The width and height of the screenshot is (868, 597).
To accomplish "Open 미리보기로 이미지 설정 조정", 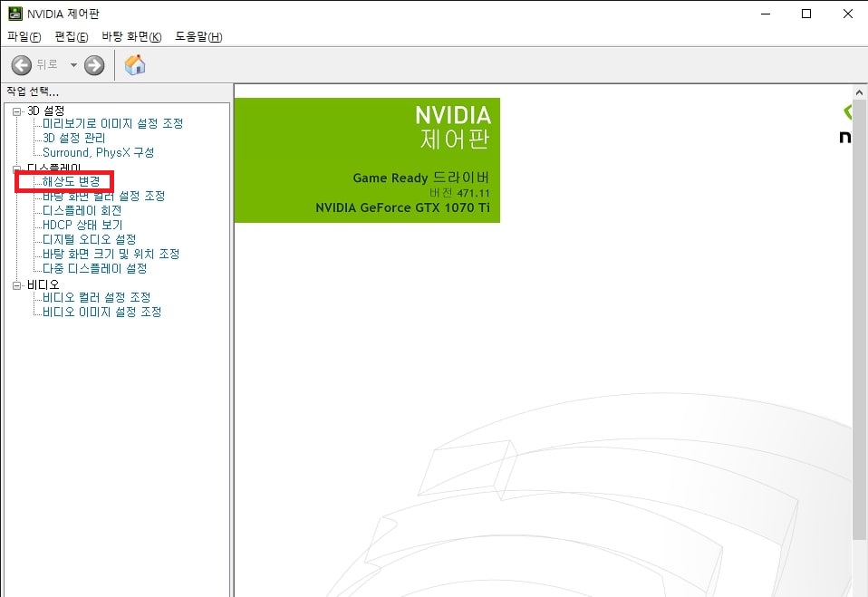I will click(x=112, y=123).
